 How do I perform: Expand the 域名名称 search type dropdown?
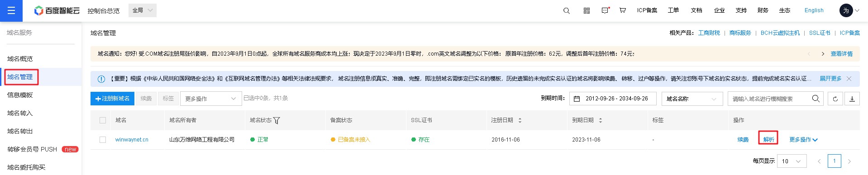point(692,99)
